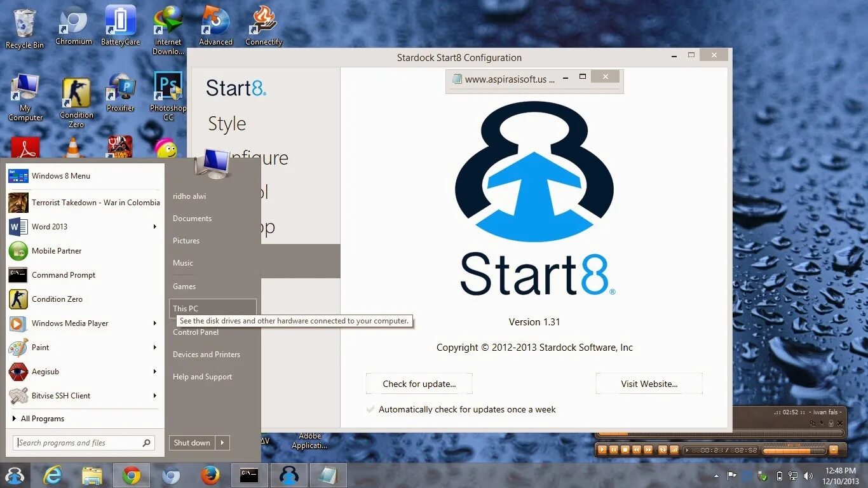The image size is (868, 488).
Task: Select the Photoshop CC desktop shortcut
Action: pyautogui.click(x=168, y=97)
